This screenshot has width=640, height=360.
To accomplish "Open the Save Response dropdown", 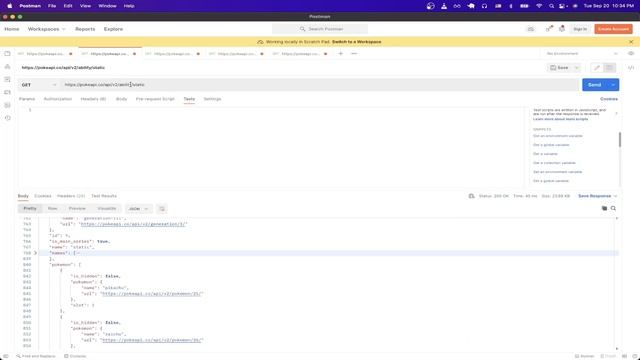I will 598,196.
